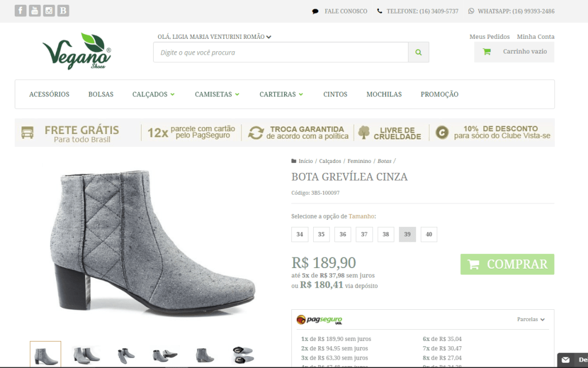
Task: Select size 40
Action: click(x=428, y=235)
